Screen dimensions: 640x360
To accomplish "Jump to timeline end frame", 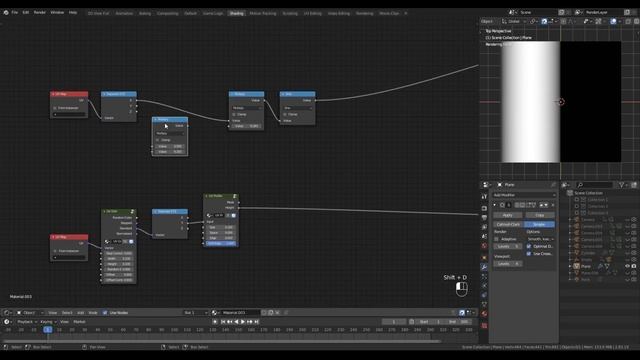I will (256, 322).
